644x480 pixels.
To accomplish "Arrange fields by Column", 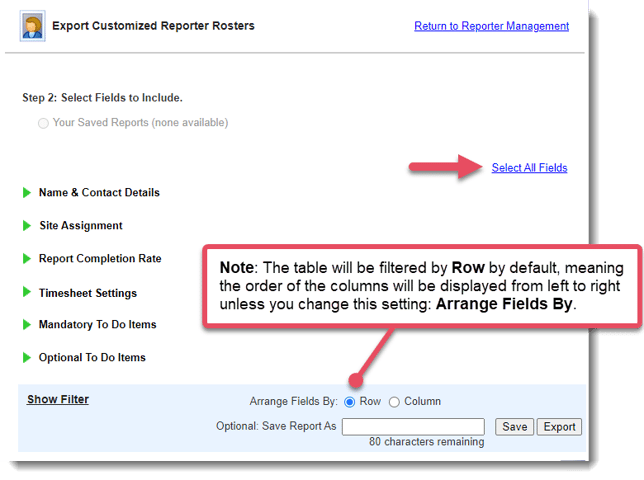I will pyautogui.click(x=394, y=402).
